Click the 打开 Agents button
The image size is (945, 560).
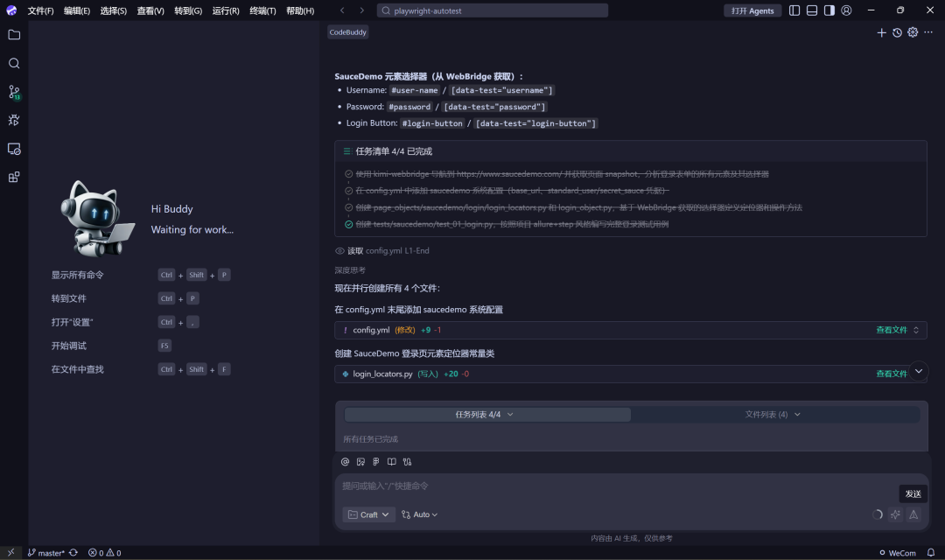coord(752,10)
